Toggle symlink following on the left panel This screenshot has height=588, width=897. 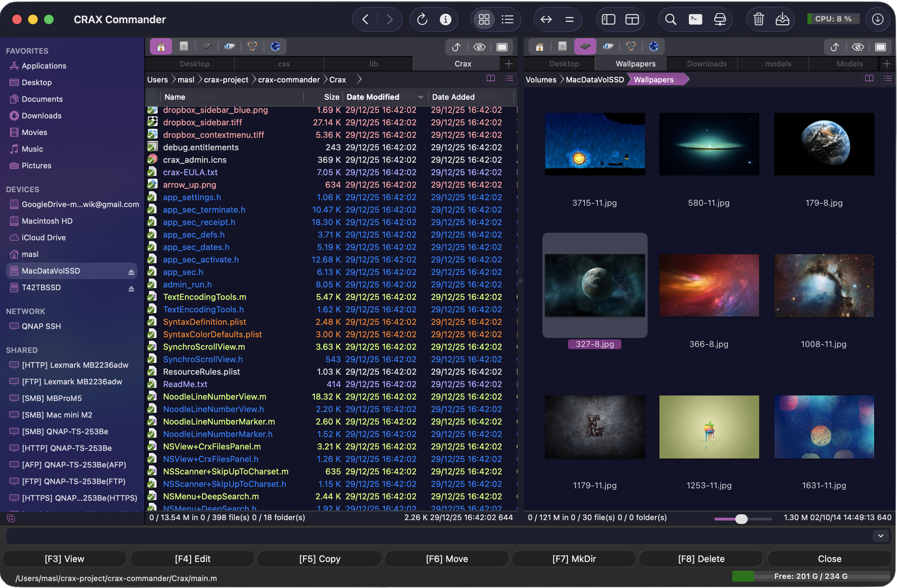click(456, 47)
